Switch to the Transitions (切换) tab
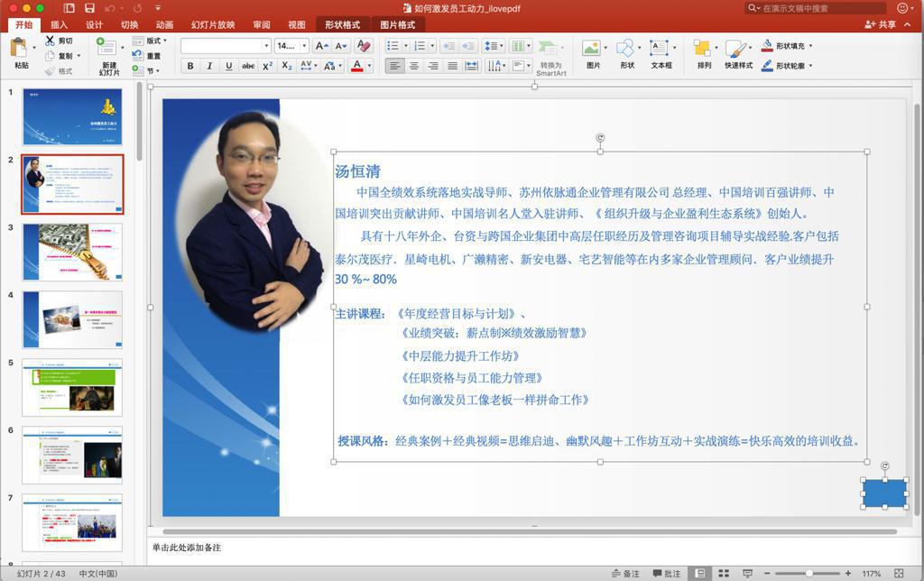Image resolution: width=924 pixels, height=581 pixels. [x=130, y=24]
